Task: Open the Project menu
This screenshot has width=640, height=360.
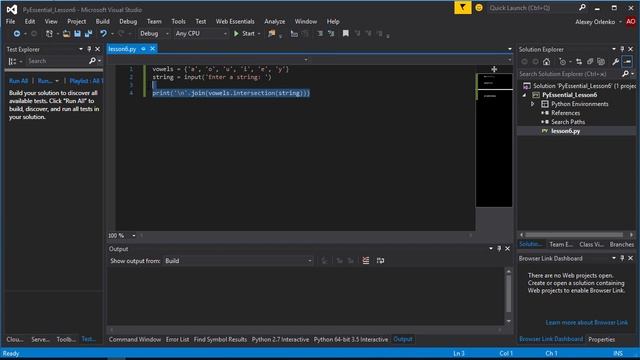Action: pyautogui.click(x=77, y=21)
